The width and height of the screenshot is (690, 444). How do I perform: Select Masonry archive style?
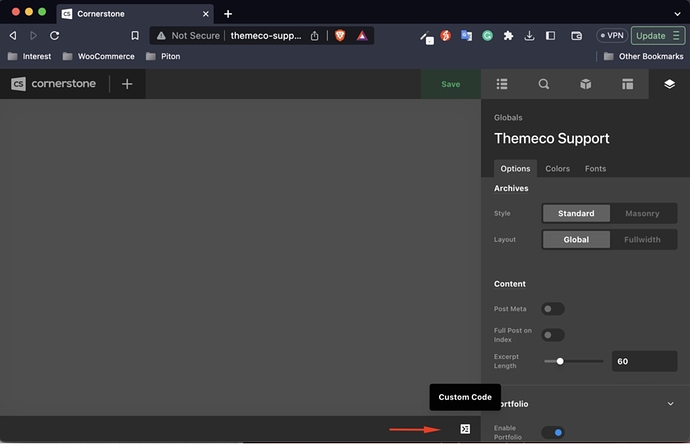coord(642,213)
